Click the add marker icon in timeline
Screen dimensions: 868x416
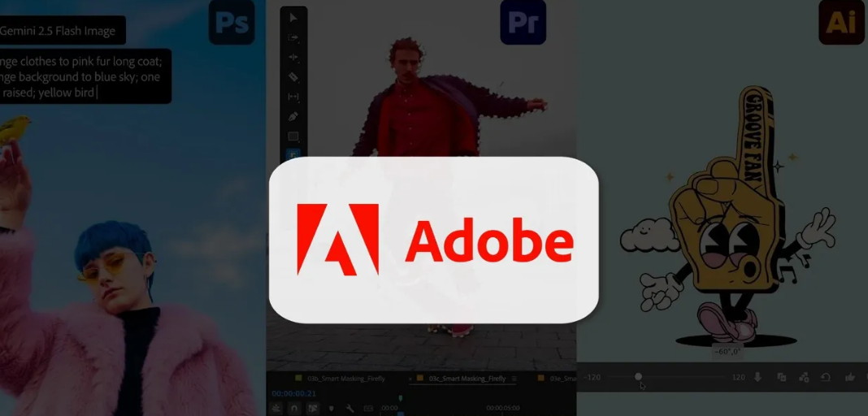point(332,408)
